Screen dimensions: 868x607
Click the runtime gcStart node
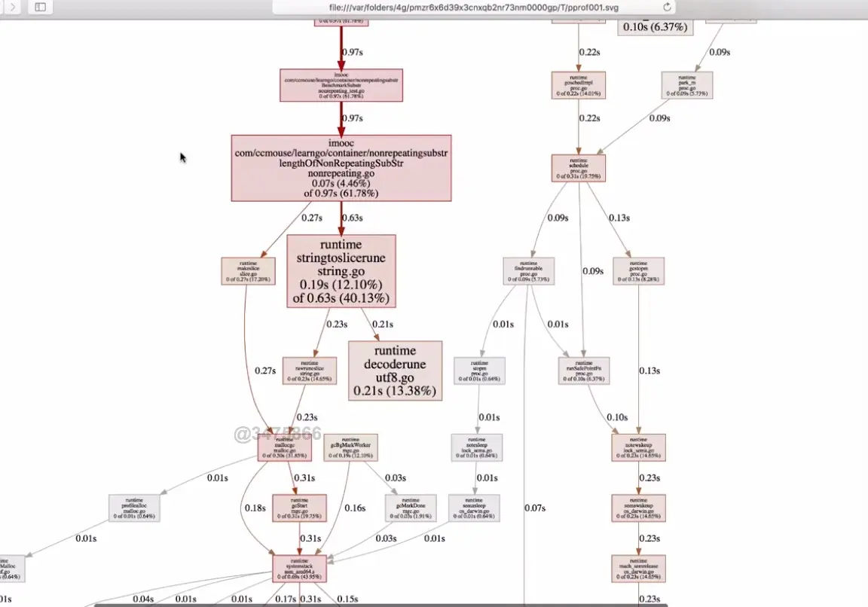click(299, 508)
